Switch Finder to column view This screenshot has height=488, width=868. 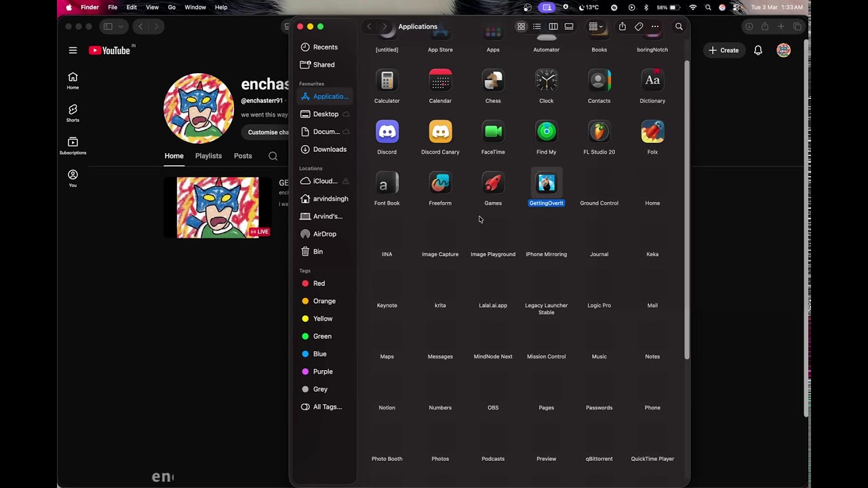553,26
